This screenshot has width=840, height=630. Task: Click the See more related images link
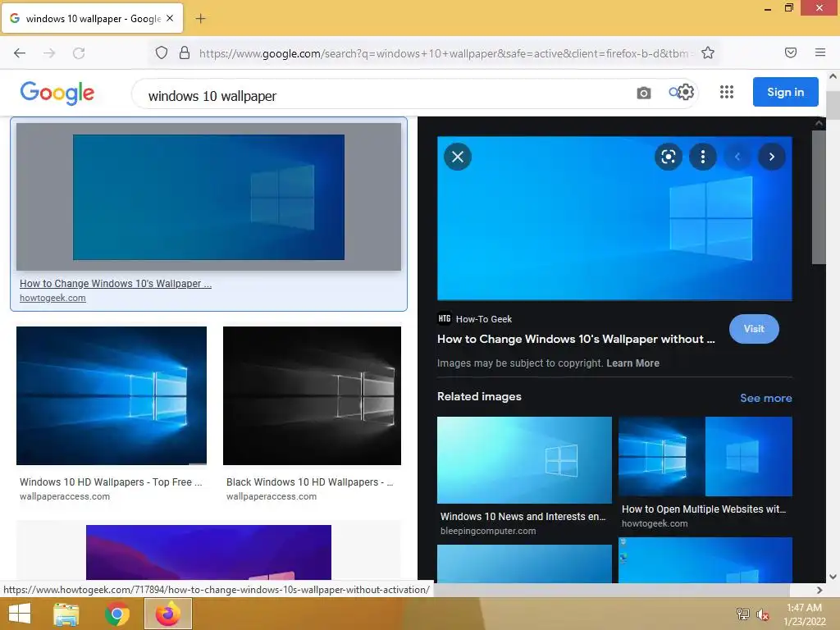[766, 398]
